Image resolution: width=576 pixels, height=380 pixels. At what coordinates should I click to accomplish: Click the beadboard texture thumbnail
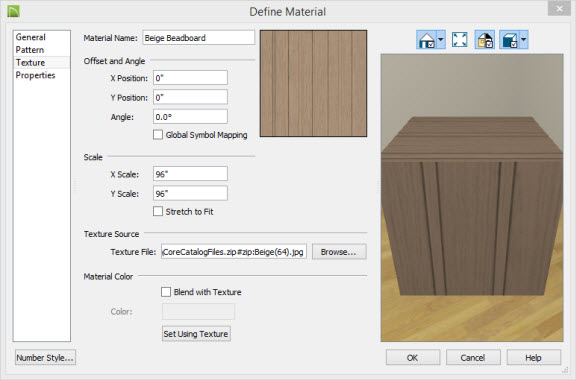(x=313, y=83)
